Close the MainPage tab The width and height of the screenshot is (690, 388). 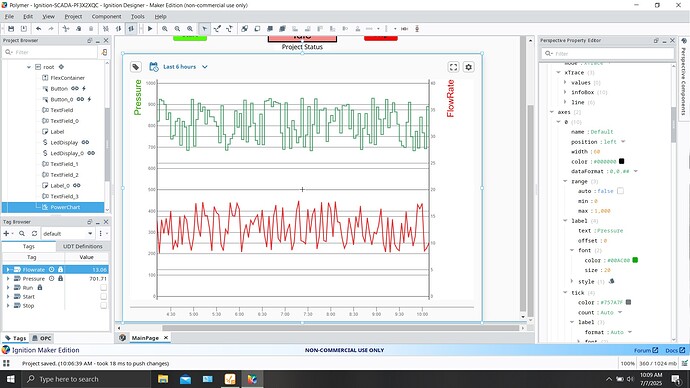(166, 337)
